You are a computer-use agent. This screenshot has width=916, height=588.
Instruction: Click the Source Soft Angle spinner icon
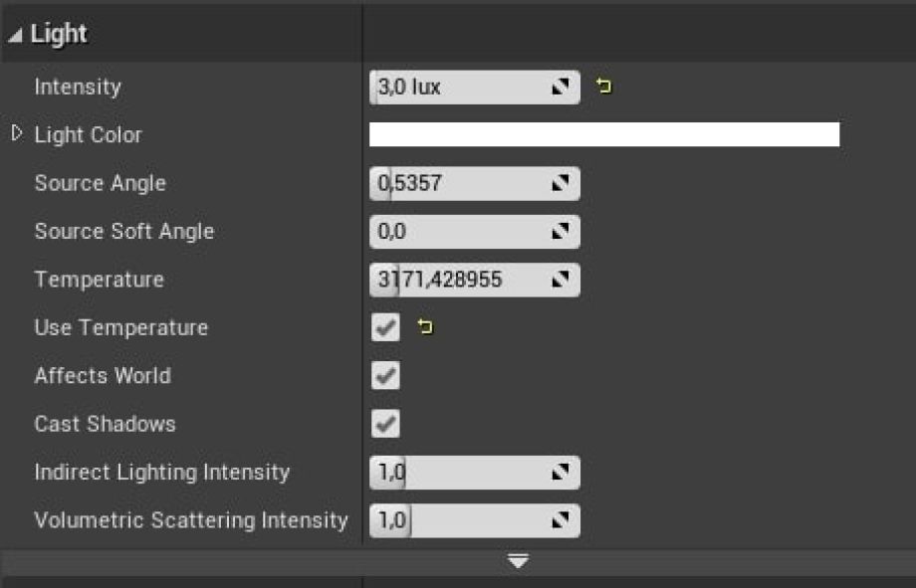point(561,232)
